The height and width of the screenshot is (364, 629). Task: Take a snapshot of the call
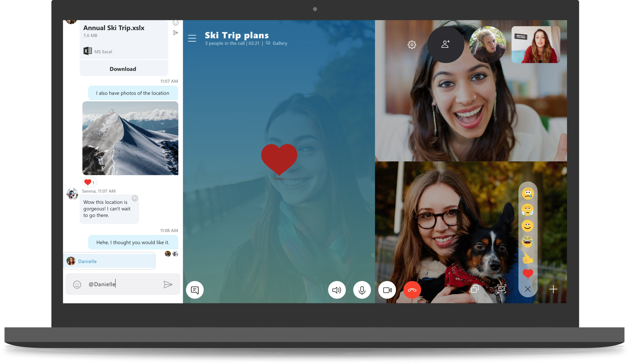click(502, 289)
